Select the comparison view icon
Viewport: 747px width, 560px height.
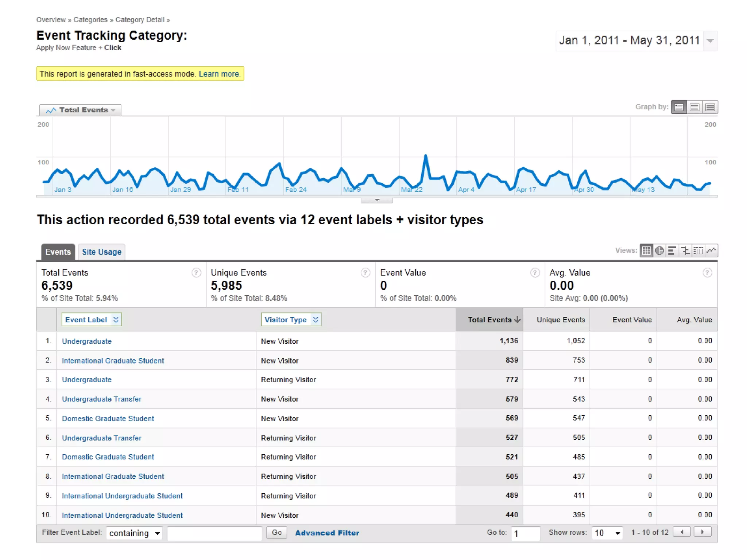pos(685,250)
